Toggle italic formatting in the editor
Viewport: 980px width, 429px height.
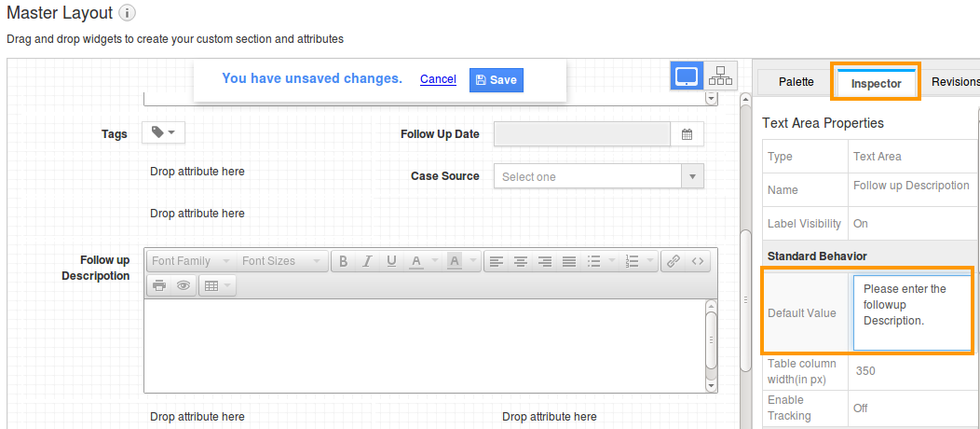coord(367,261)
